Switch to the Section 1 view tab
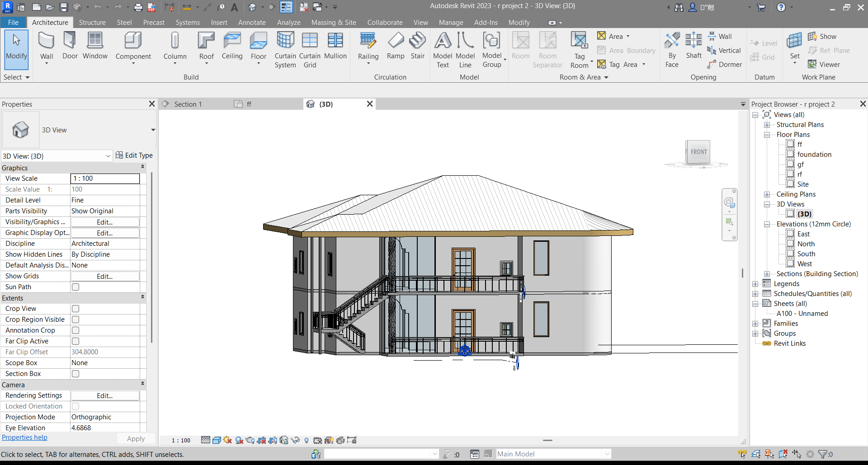Screen dimensions: 868x465 coord(188,104)
